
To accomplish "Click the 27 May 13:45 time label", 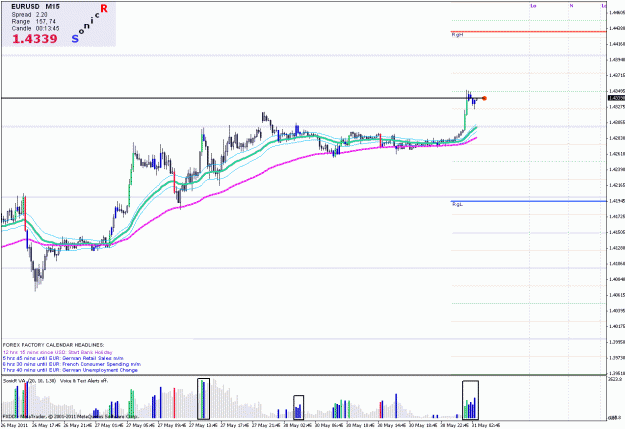I will tap(203, 425).
